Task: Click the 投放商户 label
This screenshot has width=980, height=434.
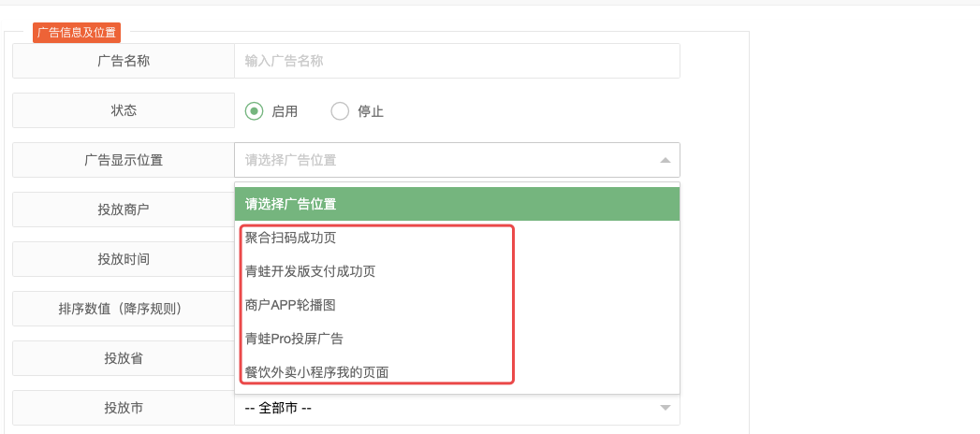Action: point(124,210)
